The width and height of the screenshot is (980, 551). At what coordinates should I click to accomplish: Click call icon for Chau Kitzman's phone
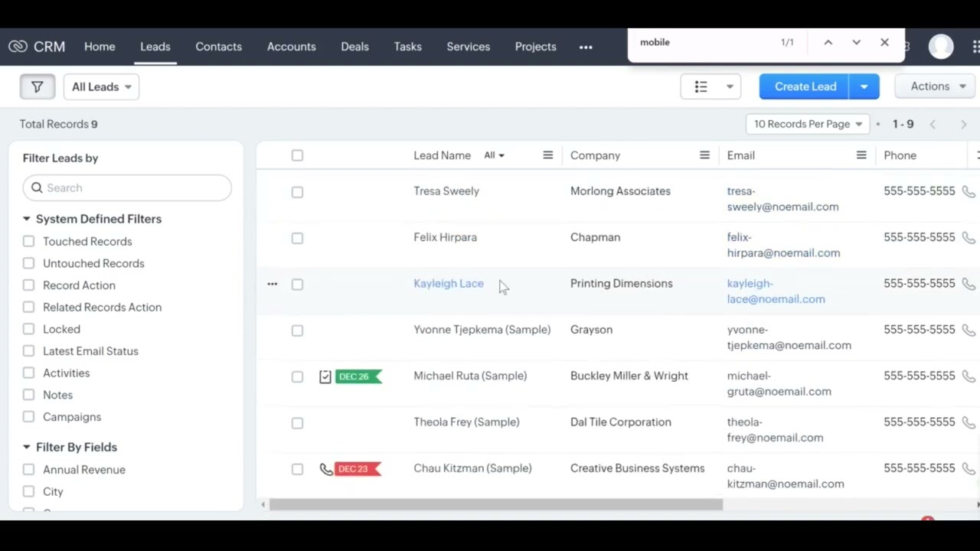(969, 469)
